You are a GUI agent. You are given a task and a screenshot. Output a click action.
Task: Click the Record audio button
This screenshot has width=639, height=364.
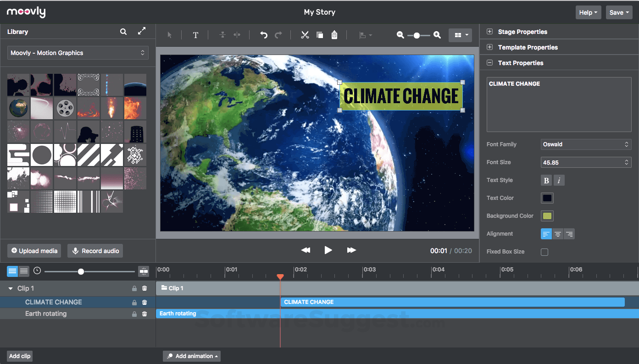pyautogui.click(x=95, y=251)
